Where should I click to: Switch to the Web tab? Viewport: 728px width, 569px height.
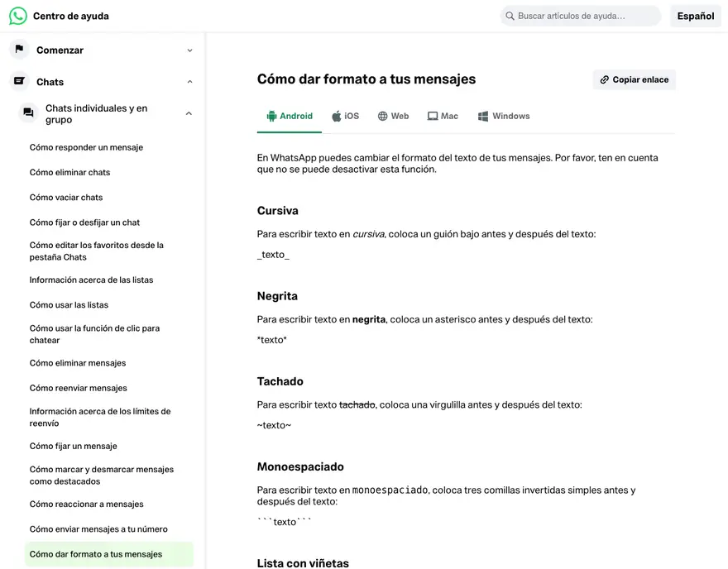tap(393, 116)
